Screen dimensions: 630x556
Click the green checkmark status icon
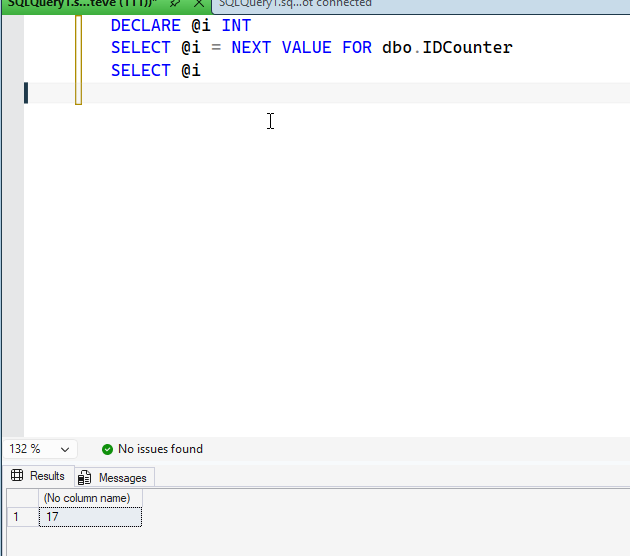(x=108, y=450)
